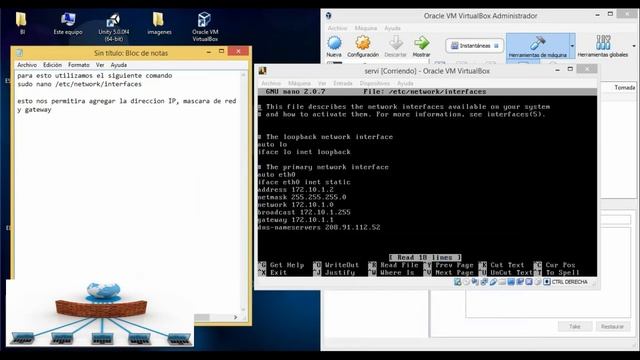The width and height of the screenshot is (640, 360).
Task: Click 'auto eth0' line in nano
Action: [x=276, y=174]
